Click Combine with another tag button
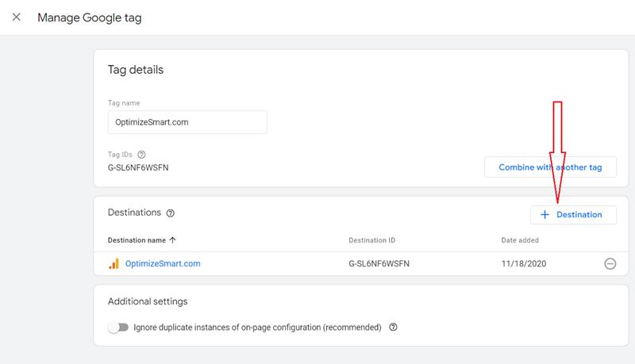The width and height of the screenshot is (635, 364). tap(550, 167)
